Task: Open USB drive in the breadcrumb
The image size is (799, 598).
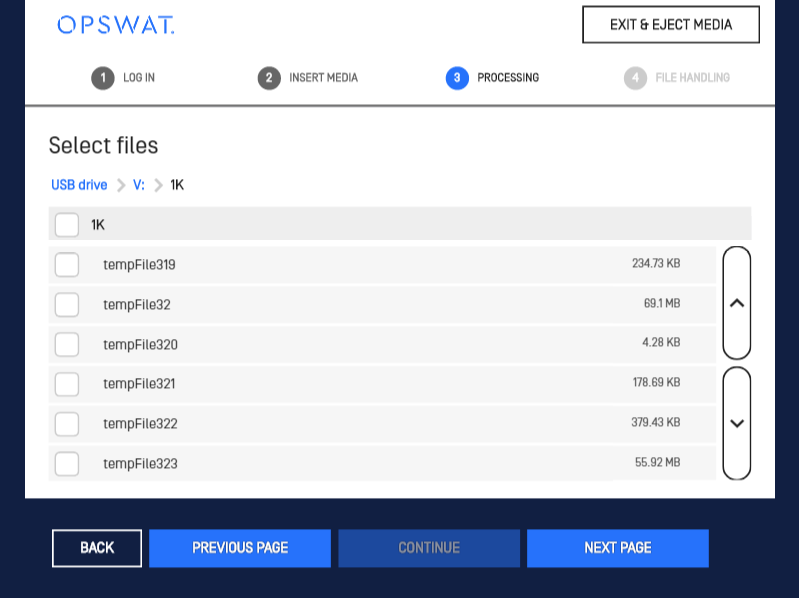Action: click(x=79, y=185)
